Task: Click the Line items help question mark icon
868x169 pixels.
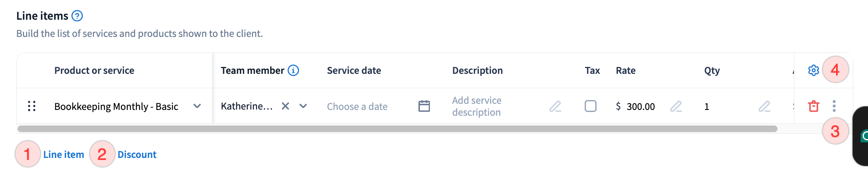Action: pos(77,16)
